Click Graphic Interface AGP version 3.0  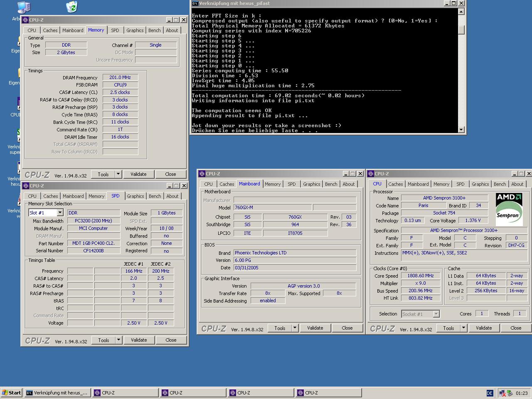tap(303, 286)
